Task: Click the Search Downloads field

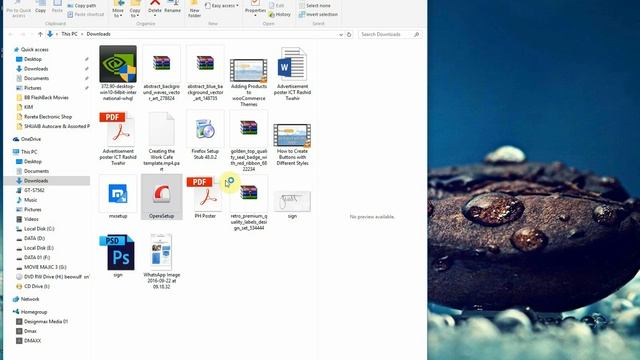Action: tap(390, 35)
